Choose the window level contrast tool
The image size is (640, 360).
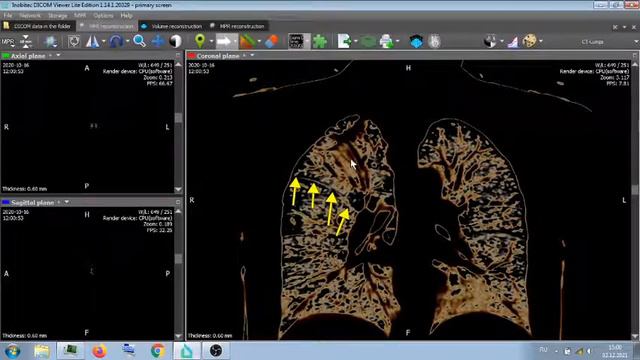176,41
